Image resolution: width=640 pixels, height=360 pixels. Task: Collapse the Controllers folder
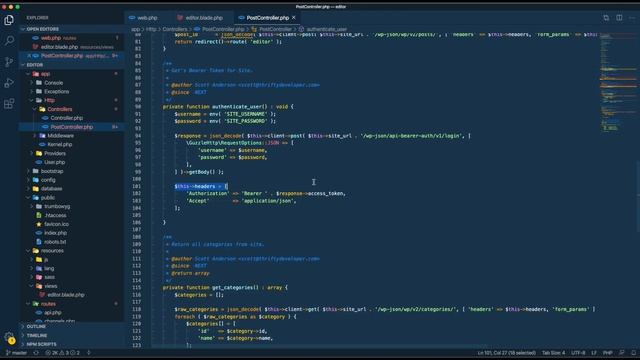pyautogui.click(x=60, y=109)
